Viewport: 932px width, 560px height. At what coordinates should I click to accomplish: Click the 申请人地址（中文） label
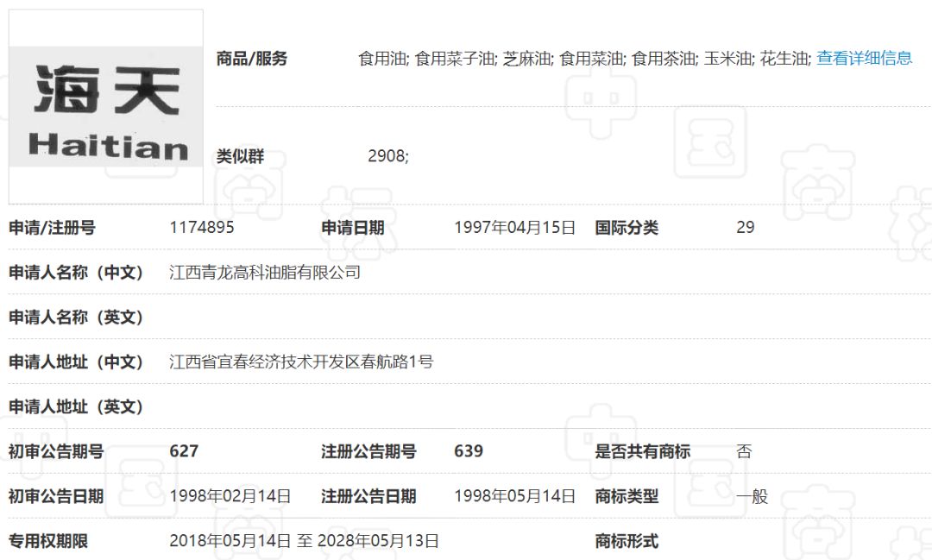(76, 362)
